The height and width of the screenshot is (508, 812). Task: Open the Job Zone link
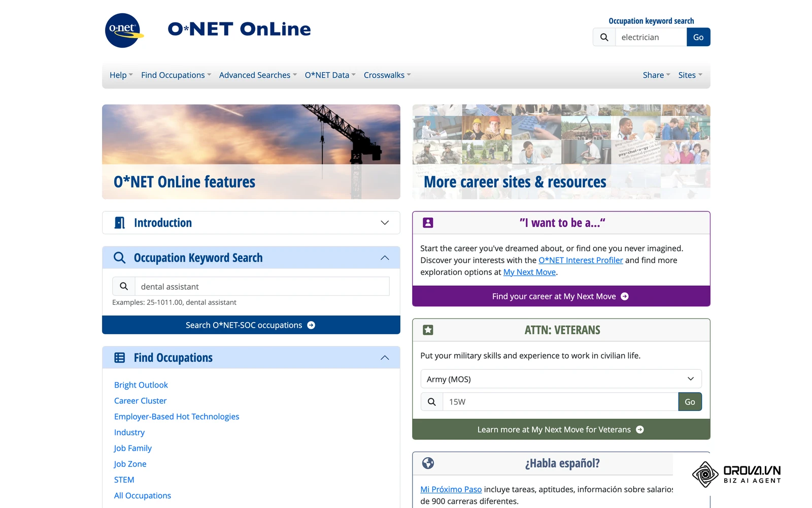click(x=130, y=464)
